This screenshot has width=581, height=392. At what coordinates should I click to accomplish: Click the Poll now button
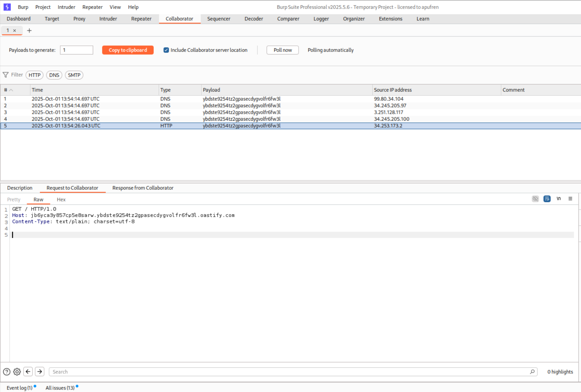[282, 50]
